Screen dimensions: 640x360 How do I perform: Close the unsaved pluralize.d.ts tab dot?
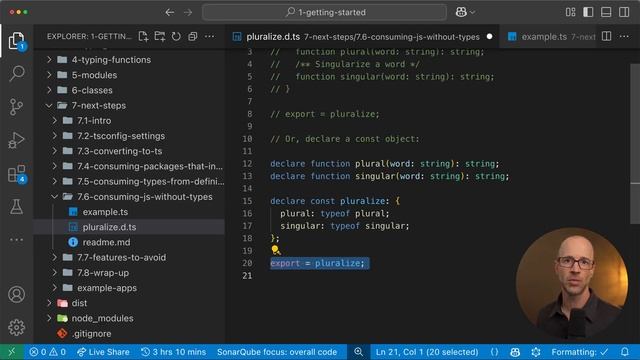click(489, 36)
